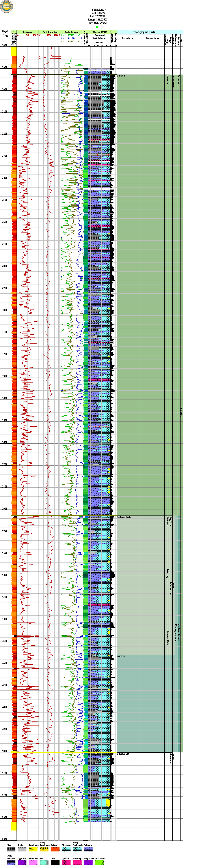Click the 'Litho-Density' track header
This screenshot has height=868, width=216.
(x=72, y=32)
